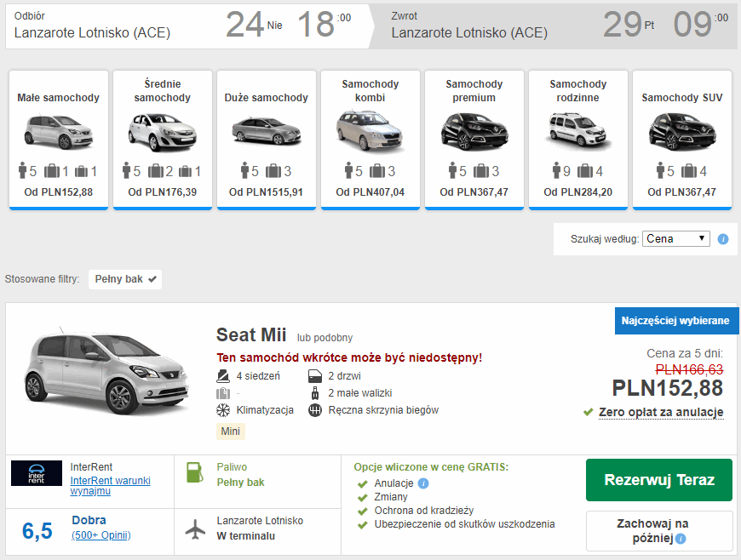Click Zachowaj na później button
741x560 pixels.
tap(658, 530)
